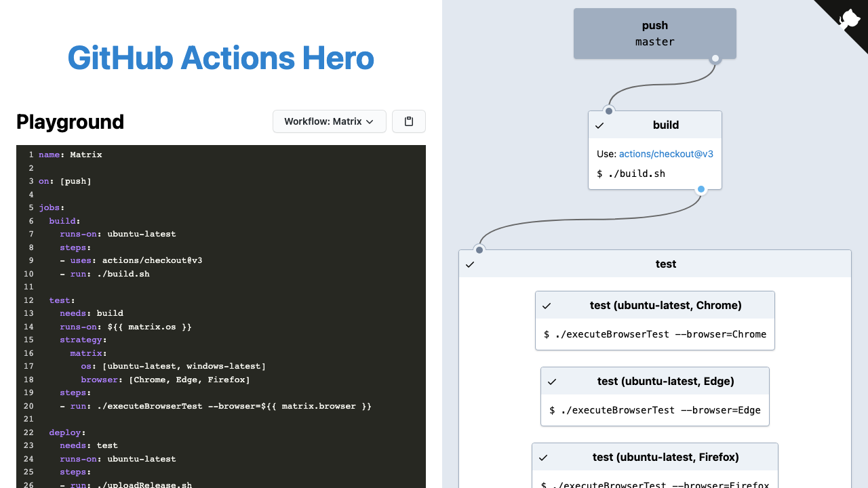Click code line 'test:' in editor
This screenshot has width=868, height=488.
62,300
